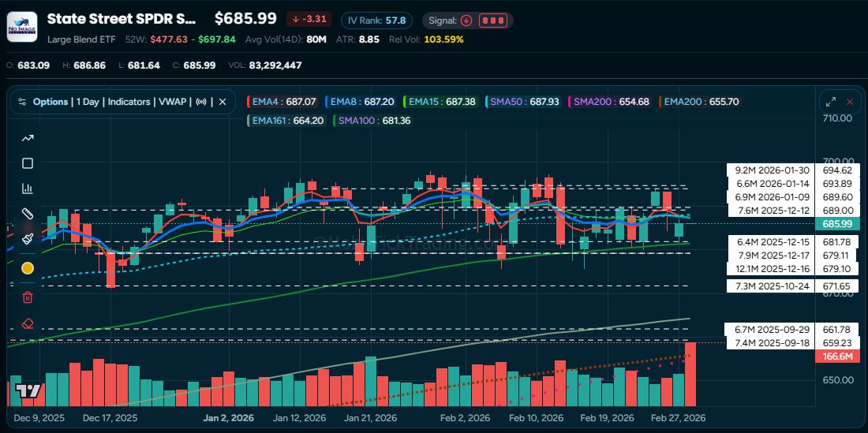The height and width of the screenshot is (433, 868).
Task: Open the bar chart tool in sidebar
Action: point(27,189)
